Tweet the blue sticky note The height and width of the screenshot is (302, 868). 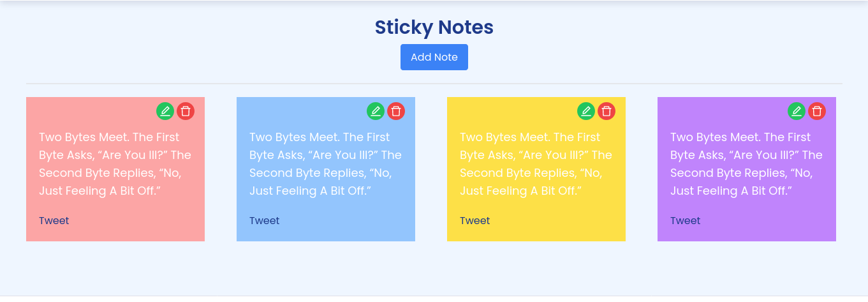265,221
